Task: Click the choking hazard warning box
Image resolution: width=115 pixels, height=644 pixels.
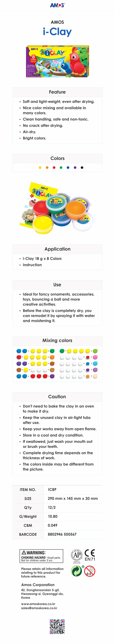Action: click(x=41, y=556)
